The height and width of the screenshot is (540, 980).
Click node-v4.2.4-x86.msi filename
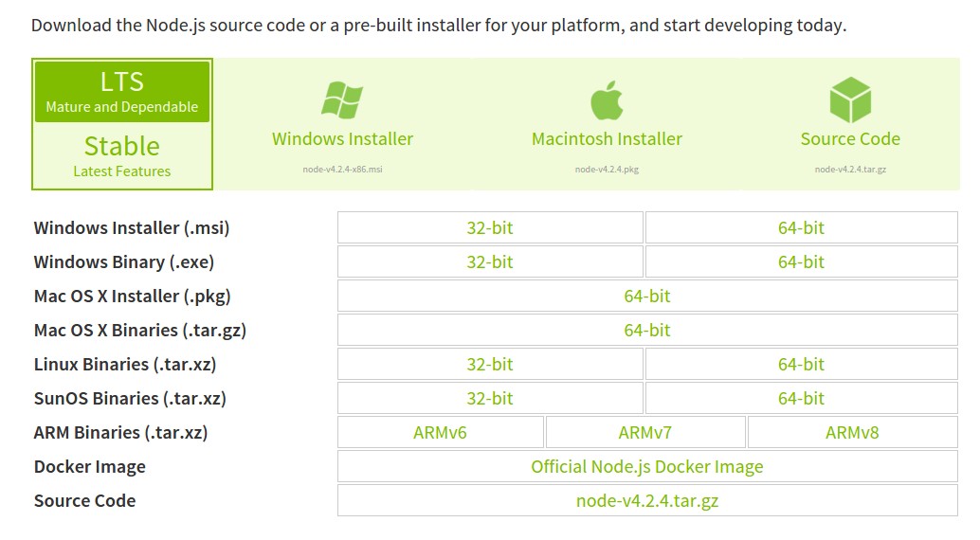[x=342, y=170]
